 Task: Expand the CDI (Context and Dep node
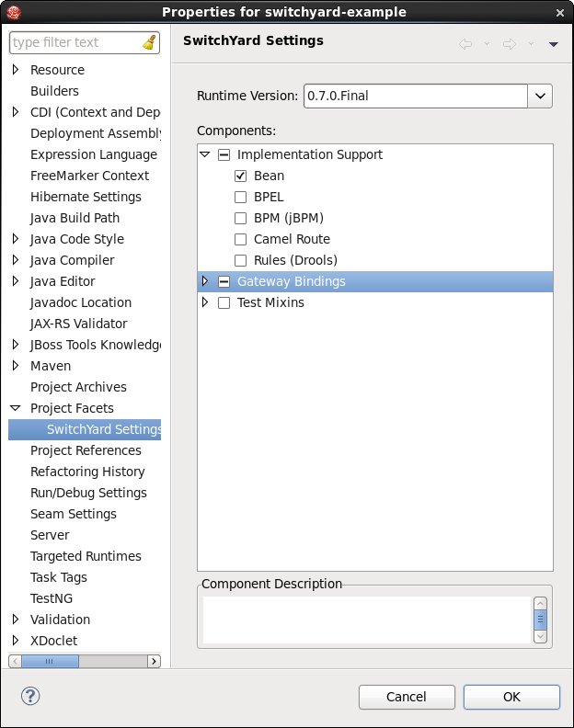pyautogui.click(x=16, y=112)
